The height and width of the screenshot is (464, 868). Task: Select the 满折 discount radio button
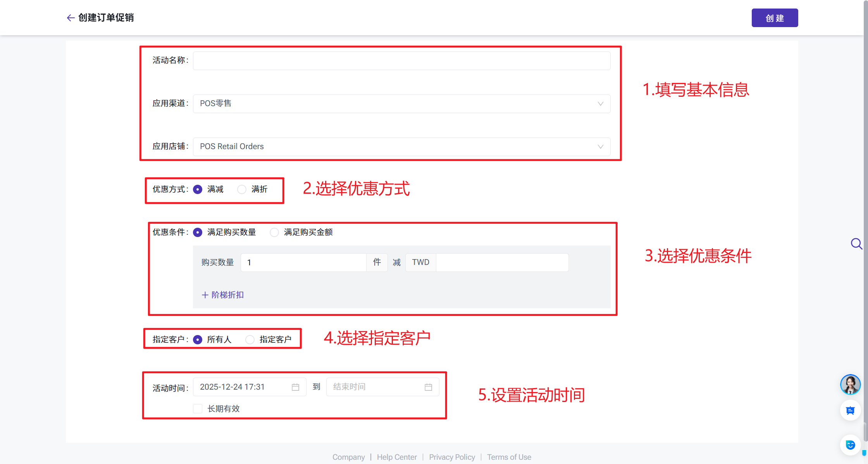click(x=242, y=189)
